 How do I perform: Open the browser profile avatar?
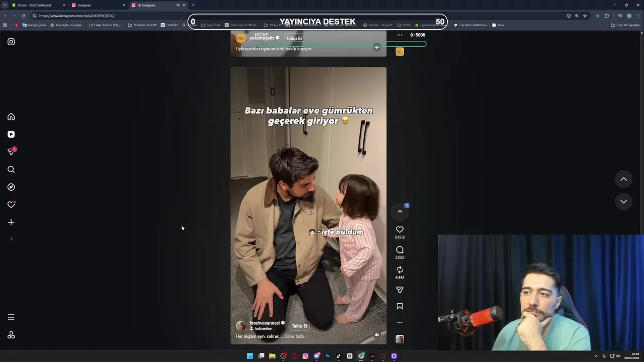click(629, 16)
